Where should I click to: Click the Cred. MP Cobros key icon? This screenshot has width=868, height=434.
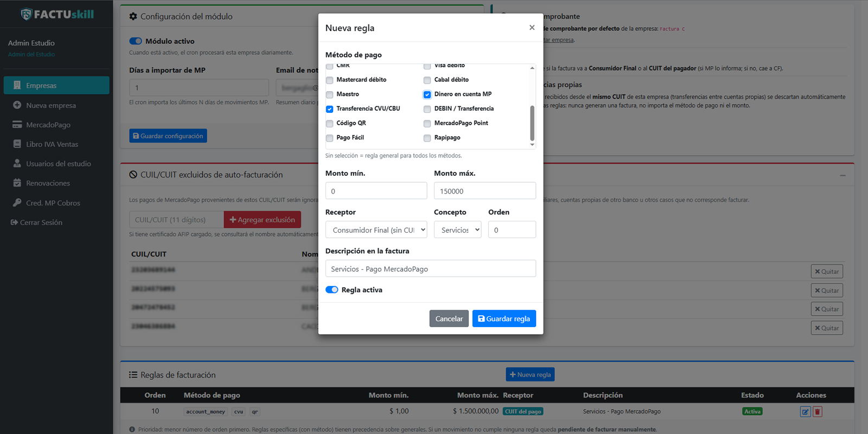[x=17, y=202]
